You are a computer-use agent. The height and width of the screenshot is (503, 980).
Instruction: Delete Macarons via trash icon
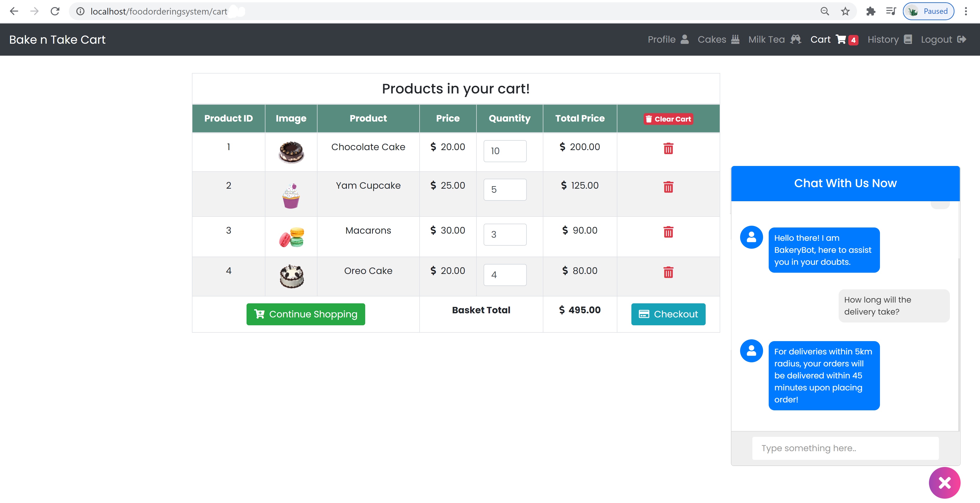coord(669,232)
